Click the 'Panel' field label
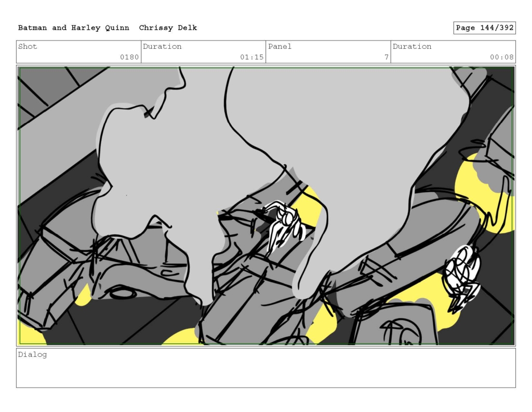532x412 pixels. pyautogui.click(x=280, y=46)
